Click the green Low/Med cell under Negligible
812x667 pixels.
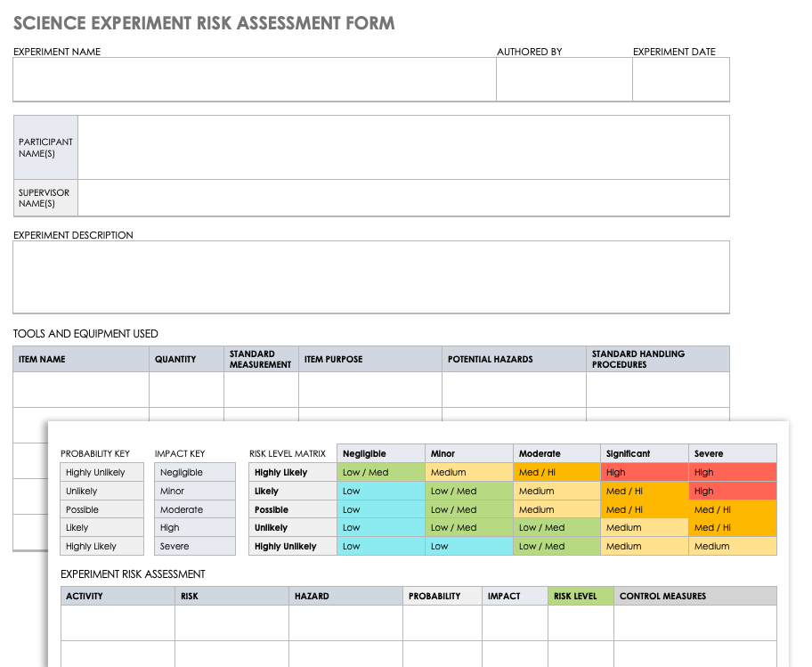coord(381,472)
